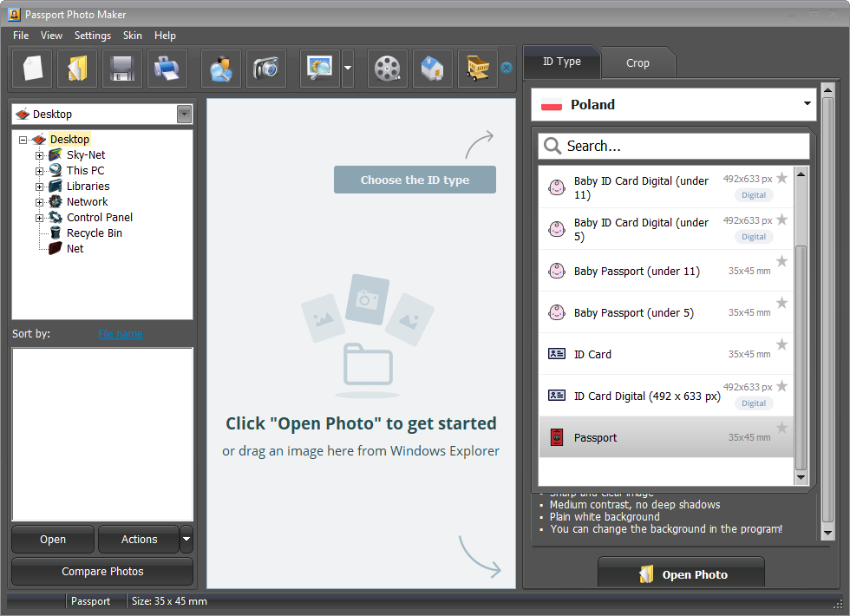The height and width of the screenshot is (616, 850).
Task: Click the Actions button
Action: pos(140,539)
